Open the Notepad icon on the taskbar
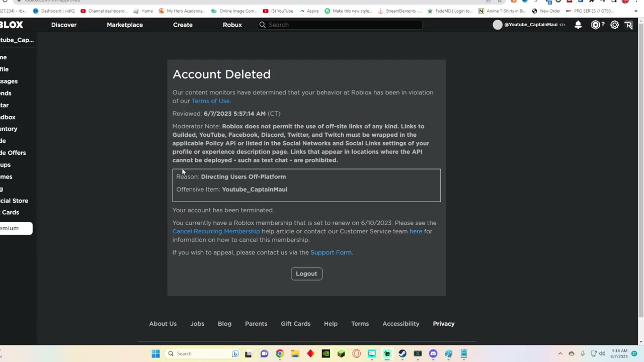The image size is (644, 362). click(464, 353)
